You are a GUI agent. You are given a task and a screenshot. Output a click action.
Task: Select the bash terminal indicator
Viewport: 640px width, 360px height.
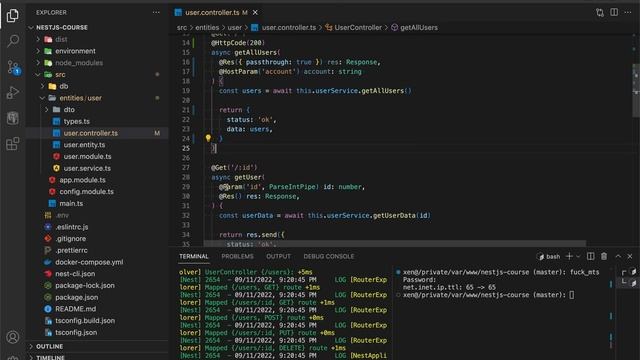tap(549, 256)
